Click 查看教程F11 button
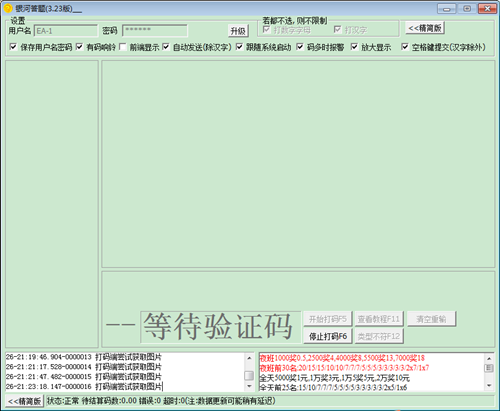 (379, 319)
